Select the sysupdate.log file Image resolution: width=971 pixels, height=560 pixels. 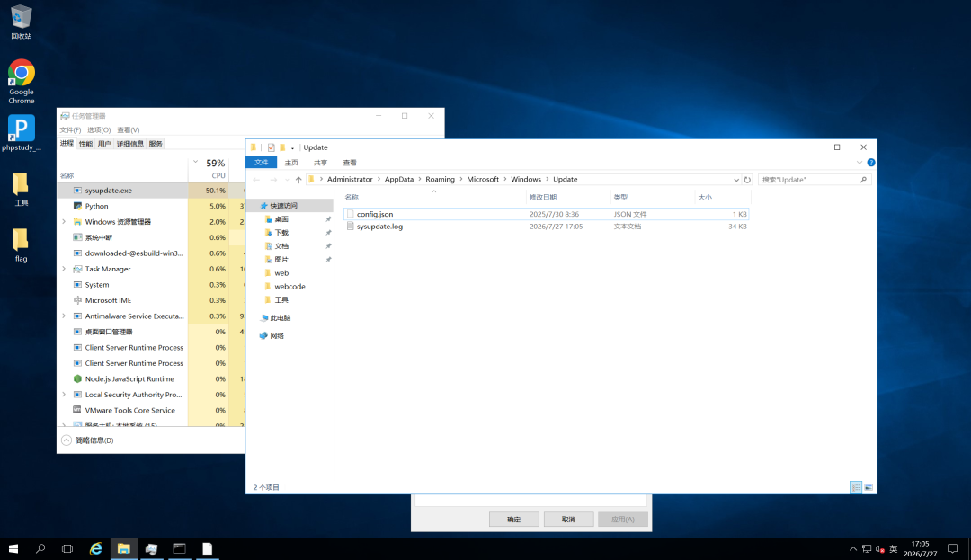pyautogui.click(x=379, y=227)
